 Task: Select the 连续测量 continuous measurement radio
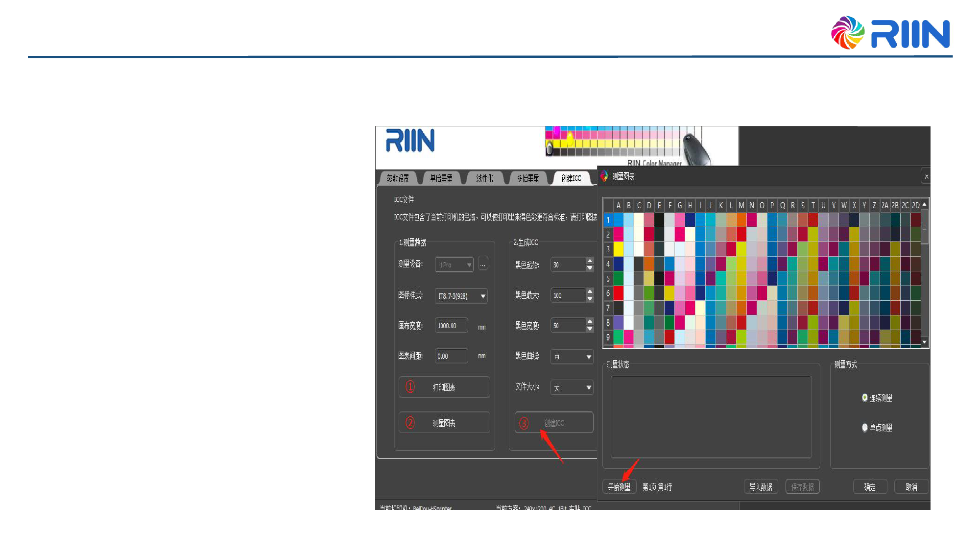click(x=865, y=398)
